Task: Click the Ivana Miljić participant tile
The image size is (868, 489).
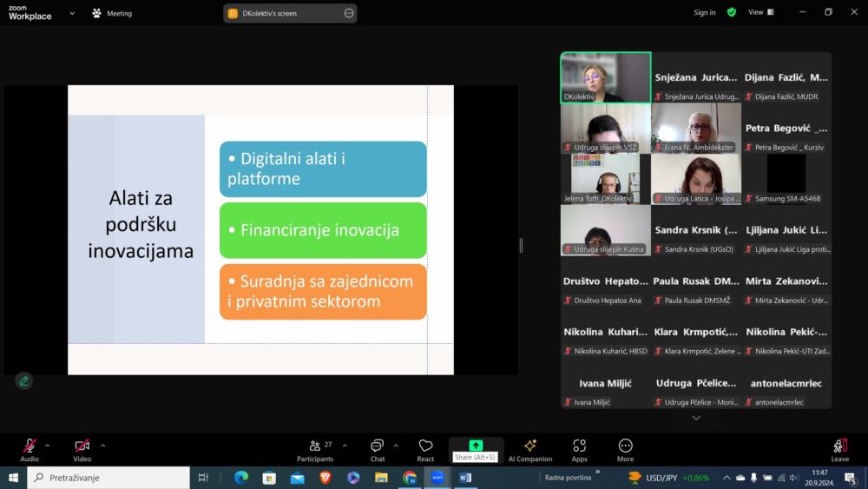Action: point(606,383)
